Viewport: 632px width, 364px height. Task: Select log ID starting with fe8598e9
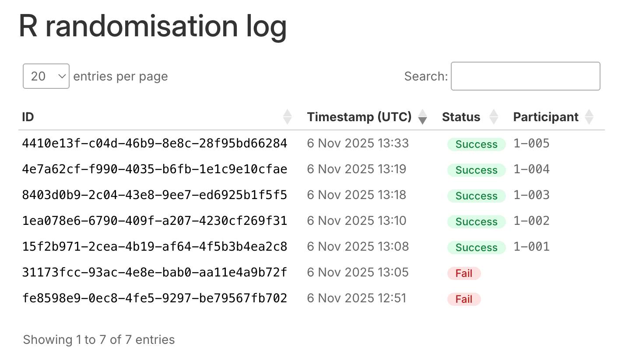[154, 298]
